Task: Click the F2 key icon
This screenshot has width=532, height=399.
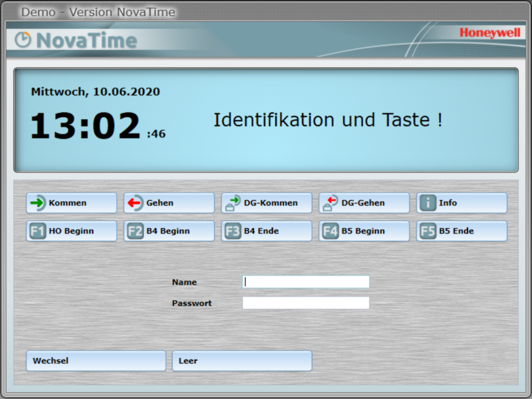Action: coord(135,231)
